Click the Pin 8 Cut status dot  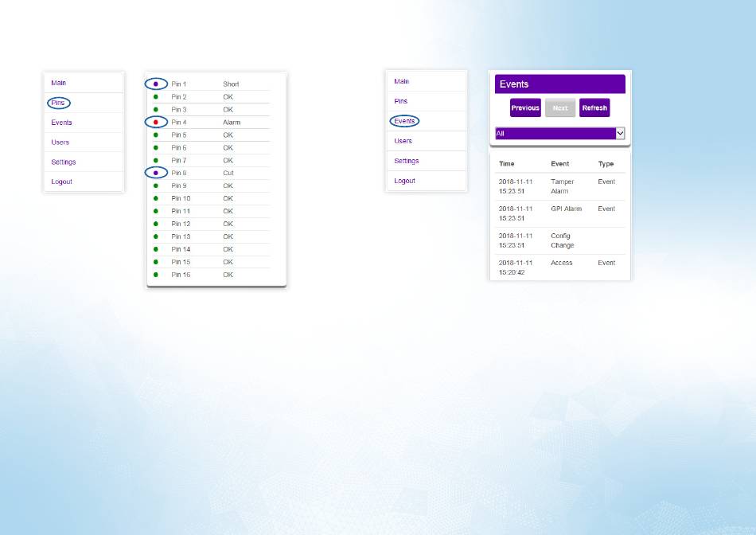(x=156, y=173)
